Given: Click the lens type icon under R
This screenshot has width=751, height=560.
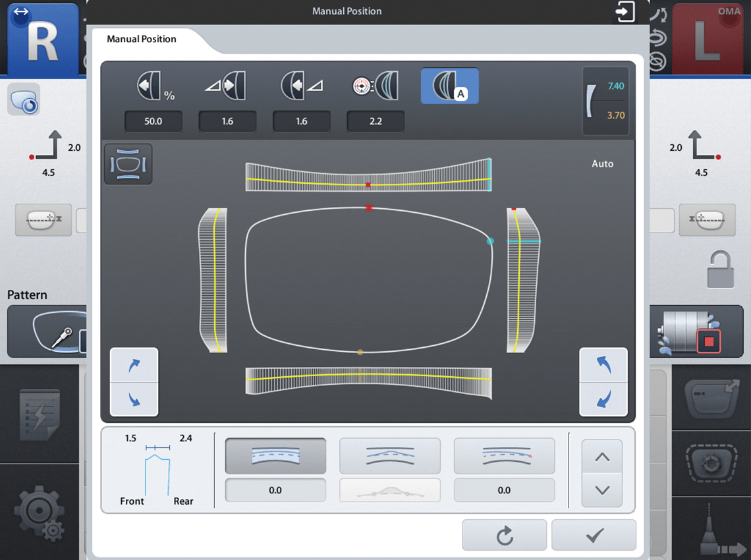Looking at the screenshot, I should pyautogui.click(x=24, y=99).
